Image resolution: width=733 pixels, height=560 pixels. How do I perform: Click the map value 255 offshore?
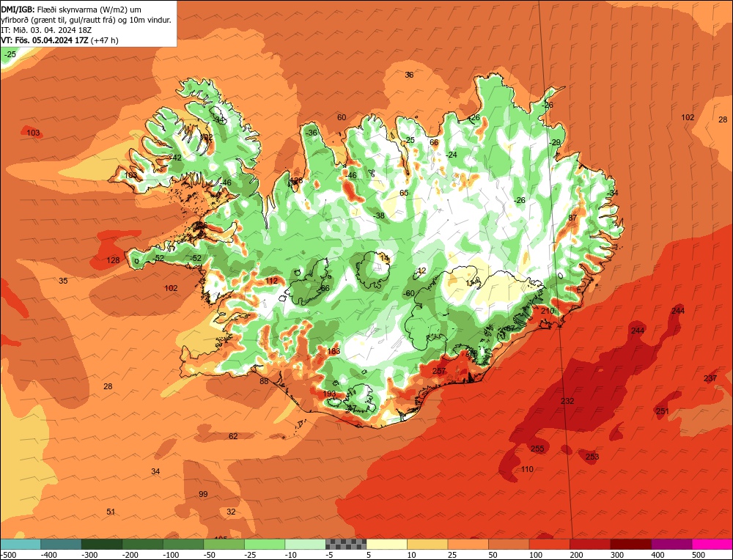(537, 449)
